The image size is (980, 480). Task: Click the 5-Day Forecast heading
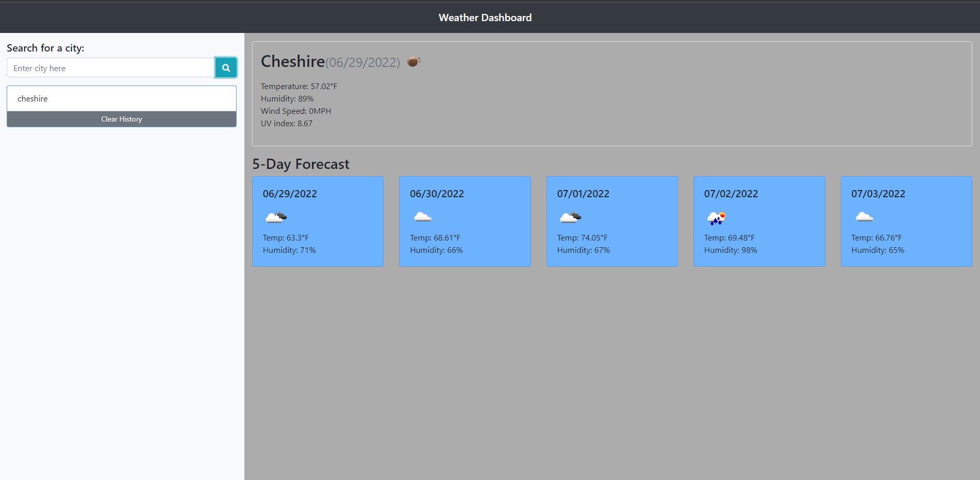(x=301, y=164)
